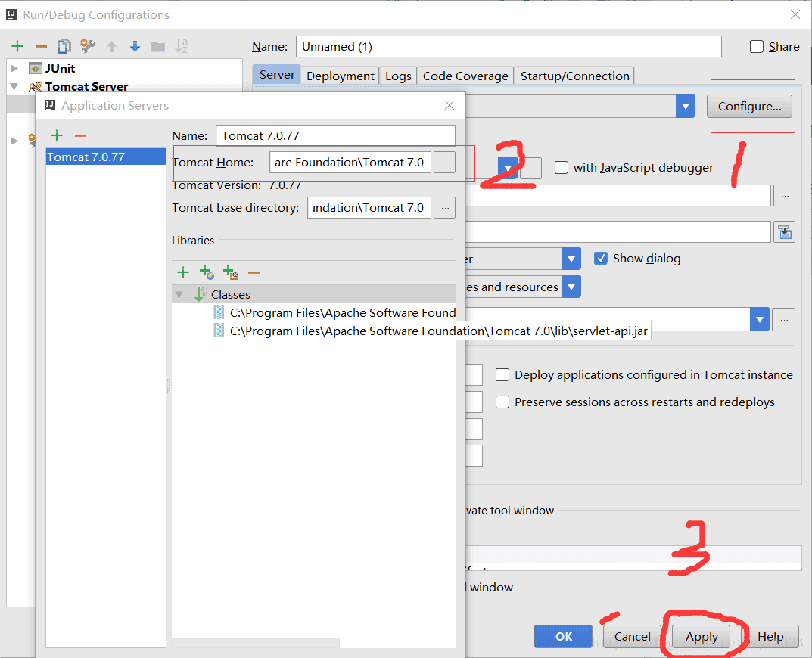The height and width of the screenshot is (658, 812).
Task: Open the Startup/Connection tab
Action: (x=575, y=76)
